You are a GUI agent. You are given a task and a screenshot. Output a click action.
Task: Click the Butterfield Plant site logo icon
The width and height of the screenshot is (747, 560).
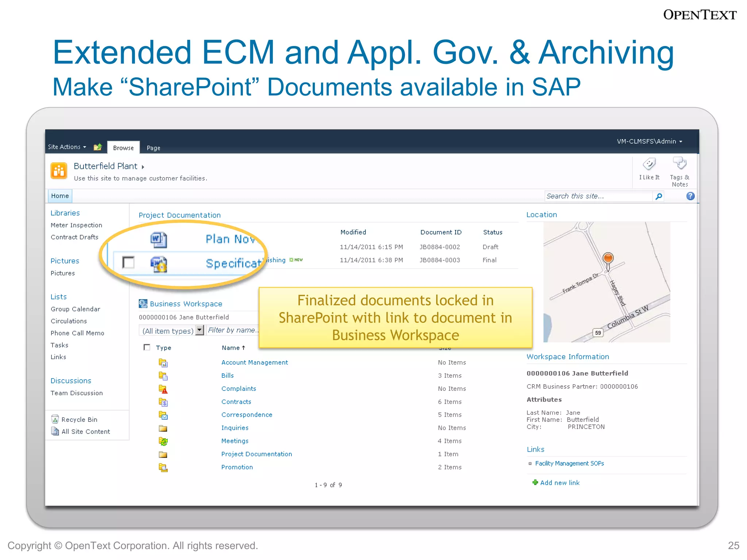[x=59, y=171]
